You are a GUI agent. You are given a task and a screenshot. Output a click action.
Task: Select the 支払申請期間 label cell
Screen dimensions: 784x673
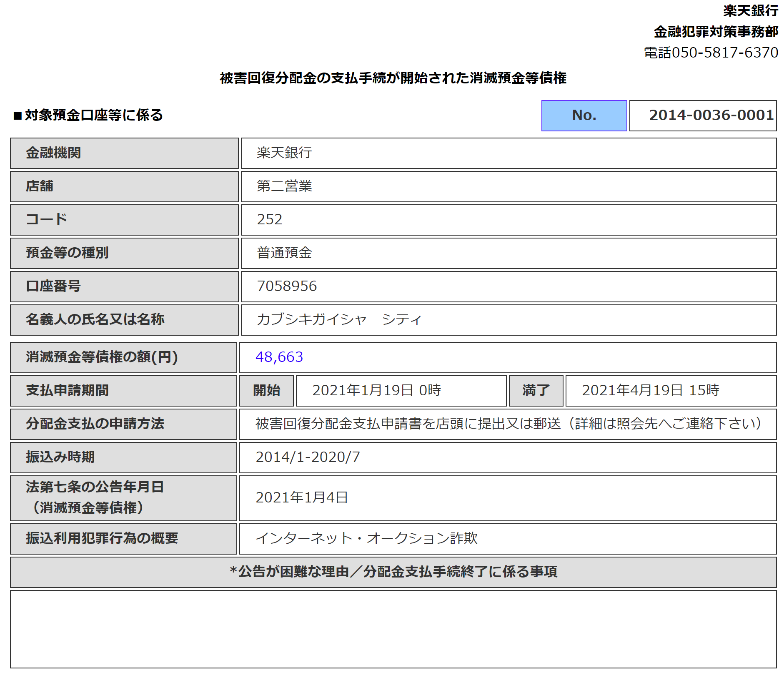[123, 391]
